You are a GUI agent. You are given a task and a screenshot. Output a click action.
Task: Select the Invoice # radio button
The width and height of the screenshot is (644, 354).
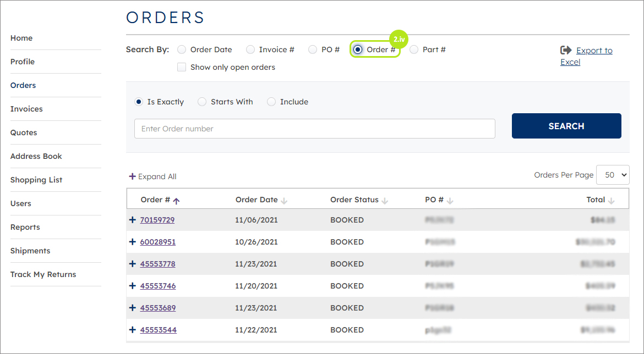point(250,49)
